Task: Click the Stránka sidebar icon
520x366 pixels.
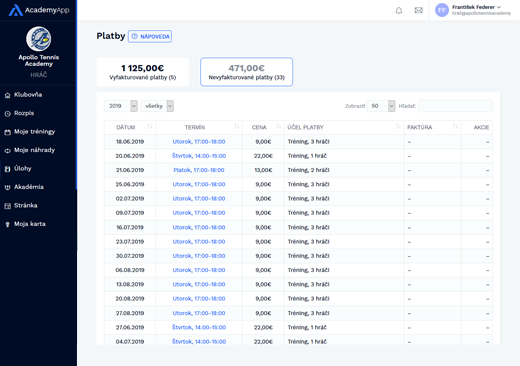Action: (8, 206)
